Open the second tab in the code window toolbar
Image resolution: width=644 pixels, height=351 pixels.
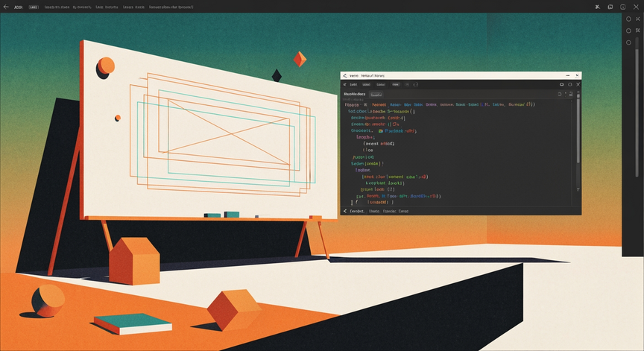pos(366,84)
